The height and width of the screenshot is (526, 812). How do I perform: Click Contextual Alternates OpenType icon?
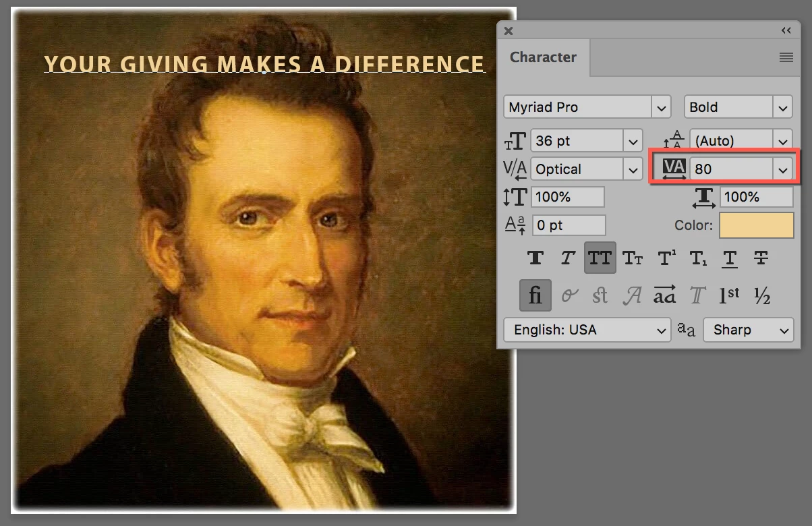[569, 295]
